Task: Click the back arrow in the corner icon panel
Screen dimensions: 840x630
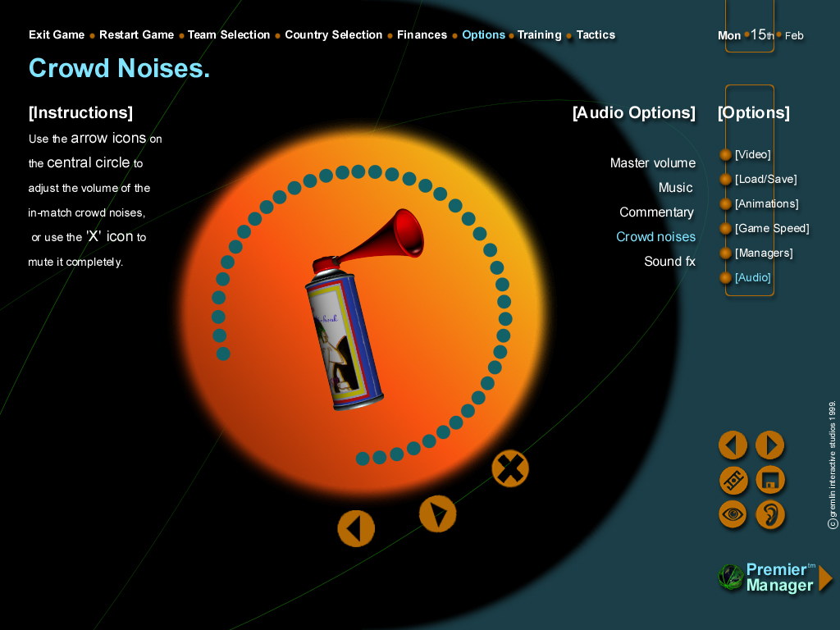Action: [x=733, y=445]
